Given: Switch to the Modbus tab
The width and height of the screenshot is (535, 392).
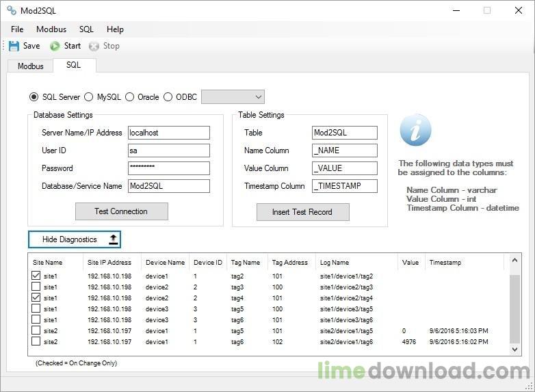Looking at the screenshot, I should [30, 66].
